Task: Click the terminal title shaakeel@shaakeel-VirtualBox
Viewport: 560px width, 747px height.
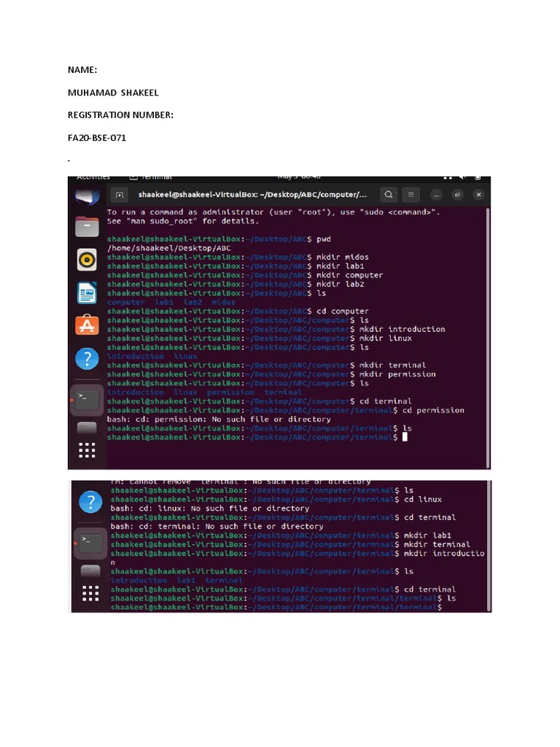Action: [x=252, y=194]
